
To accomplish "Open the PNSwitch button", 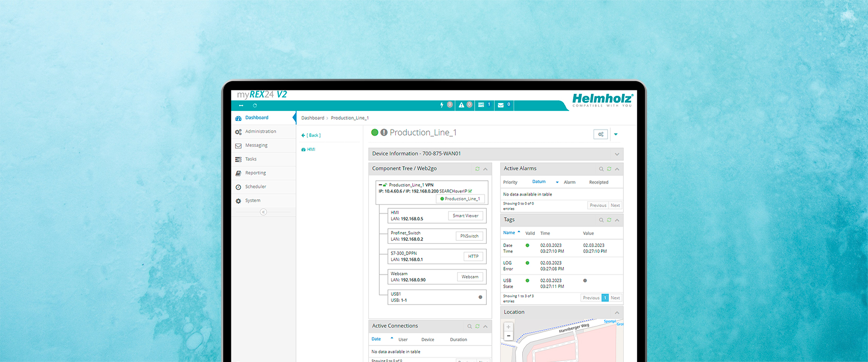I will 469,236.
